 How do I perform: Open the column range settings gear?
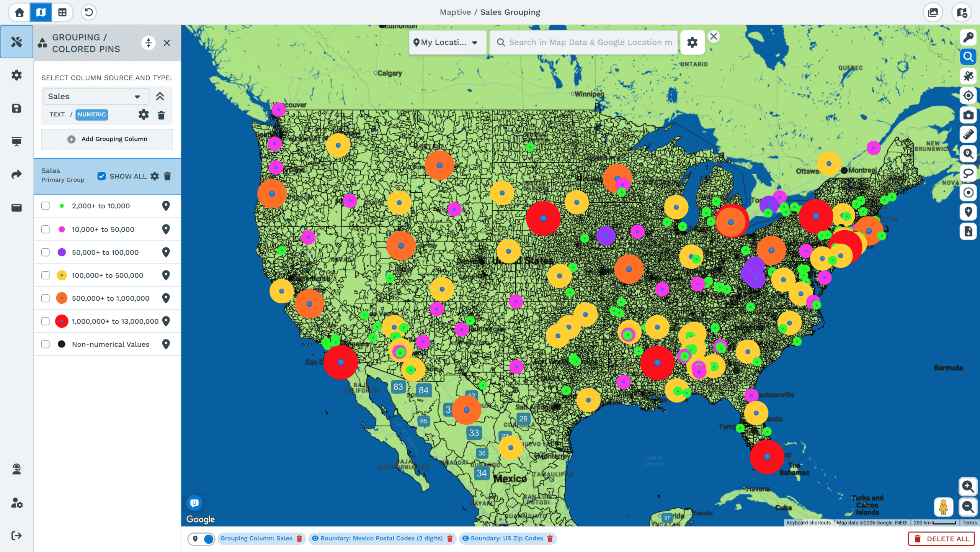(144, 115)
